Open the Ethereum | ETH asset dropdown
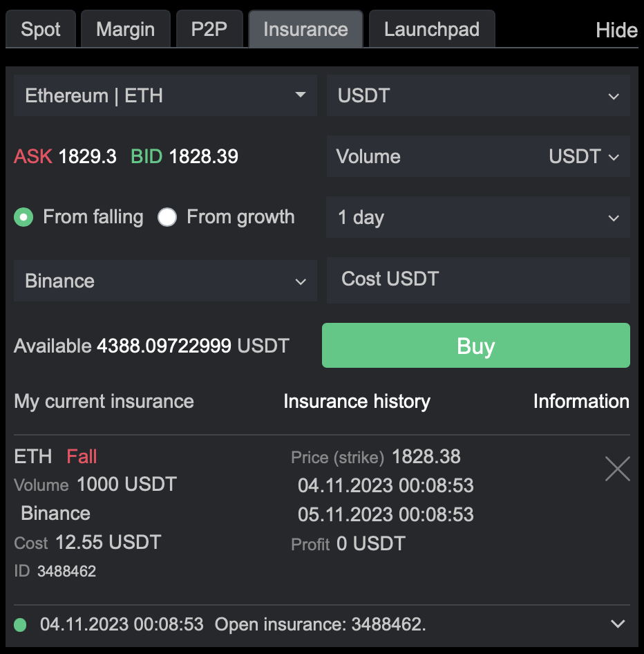Viewport: 644px width, 654px height. 165,95
